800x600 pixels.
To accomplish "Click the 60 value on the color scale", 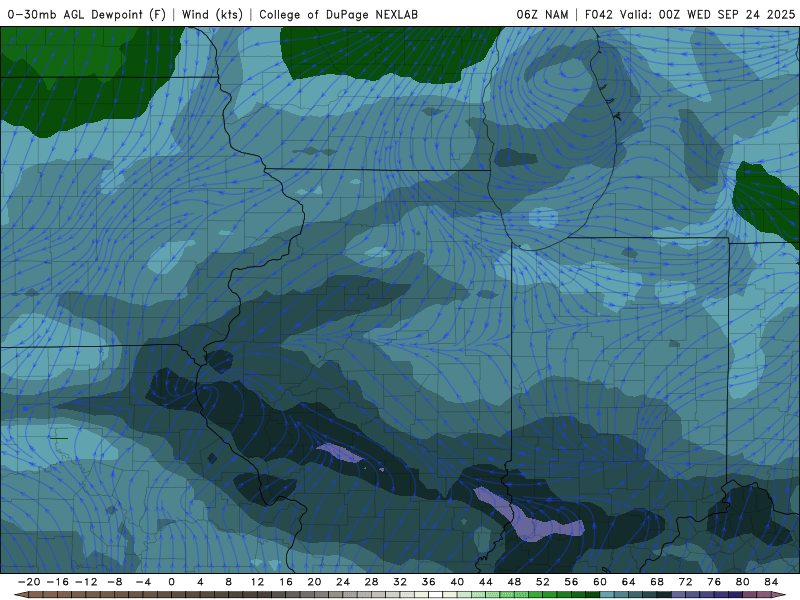I will click(600, 582).
